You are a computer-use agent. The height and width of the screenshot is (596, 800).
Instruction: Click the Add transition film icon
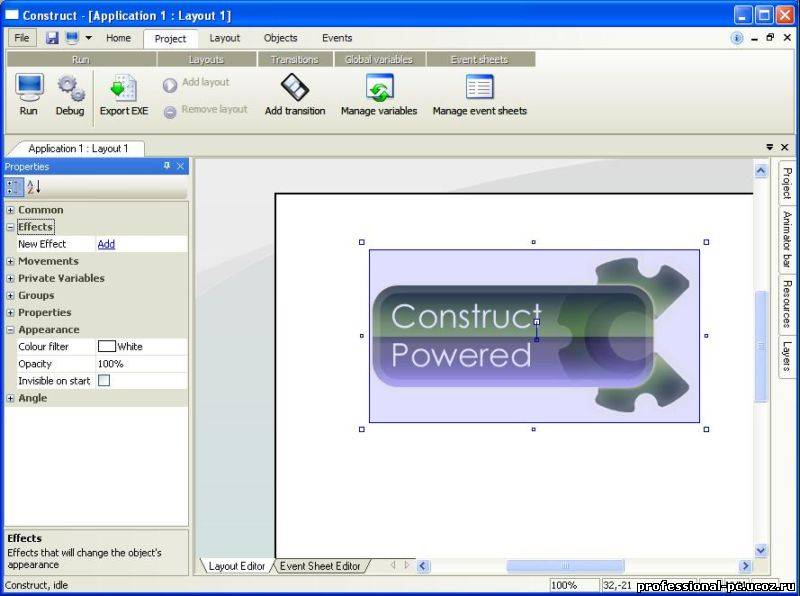pos(295,87)
